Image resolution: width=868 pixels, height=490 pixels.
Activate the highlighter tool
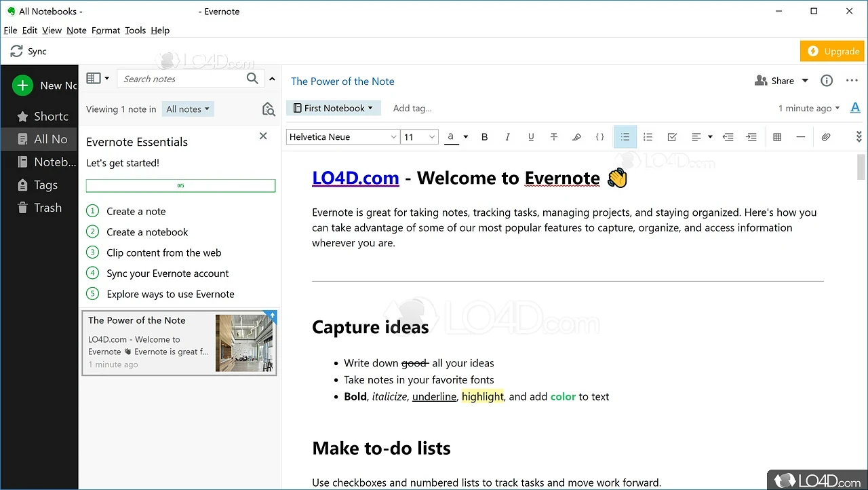[x=576, y=137]
